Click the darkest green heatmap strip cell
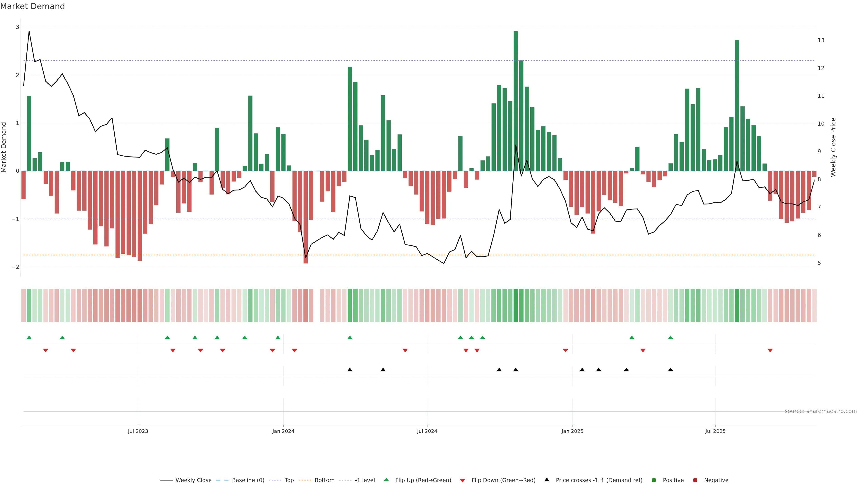 [x=516, y=305]
